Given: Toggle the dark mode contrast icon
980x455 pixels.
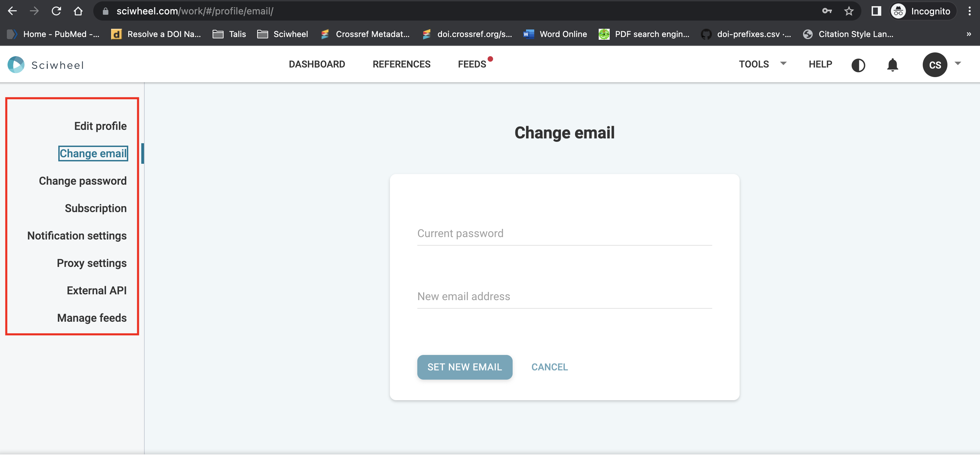Looking at the screenshot, I should [858, 65].
